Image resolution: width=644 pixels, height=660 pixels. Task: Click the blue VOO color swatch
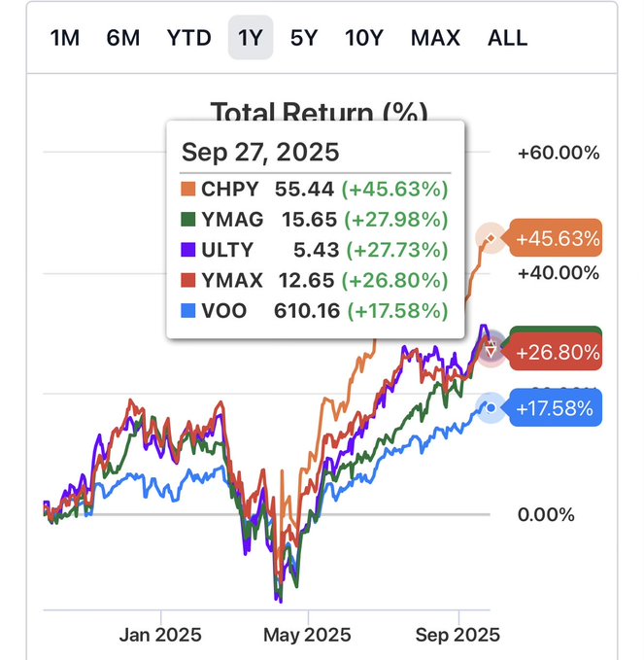pos(188,311)
